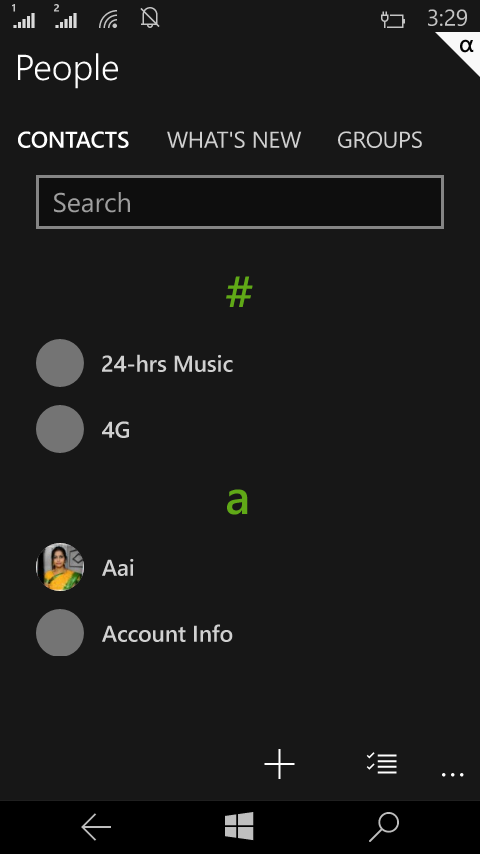Tap the Account Info gray avatar
Image resolution: width=480 pixels, height=854 pixels.
tap(60, 632)
